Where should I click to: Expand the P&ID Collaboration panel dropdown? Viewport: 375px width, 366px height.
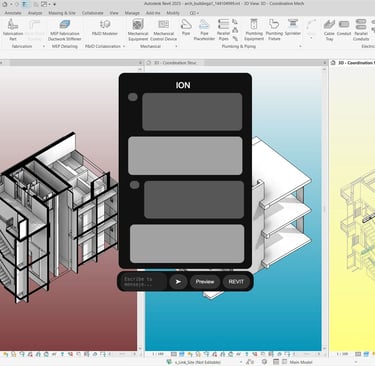tap(124, 46)
